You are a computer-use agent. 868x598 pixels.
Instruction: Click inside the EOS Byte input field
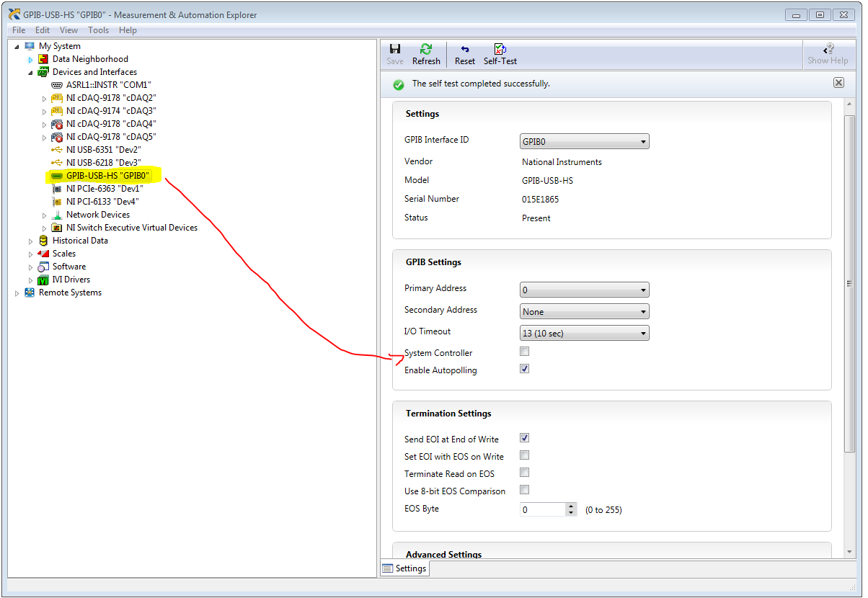point(542,509)
